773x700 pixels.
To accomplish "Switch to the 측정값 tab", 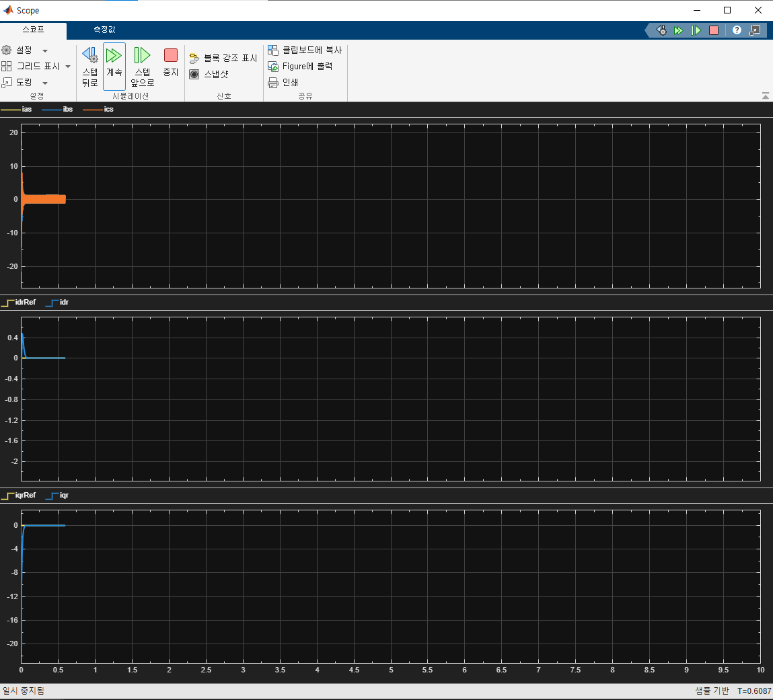I will [x=104, y=30].
